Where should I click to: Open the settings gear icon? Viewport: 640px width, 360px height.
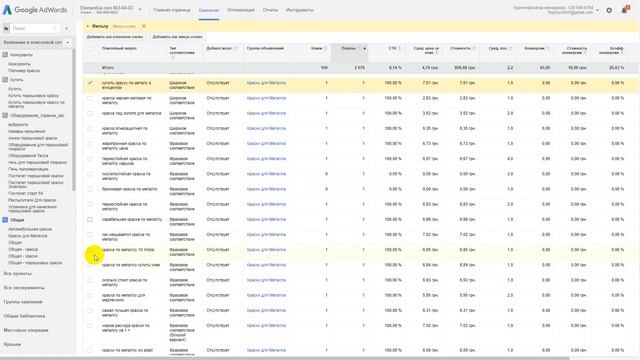(x=609, y=10)
